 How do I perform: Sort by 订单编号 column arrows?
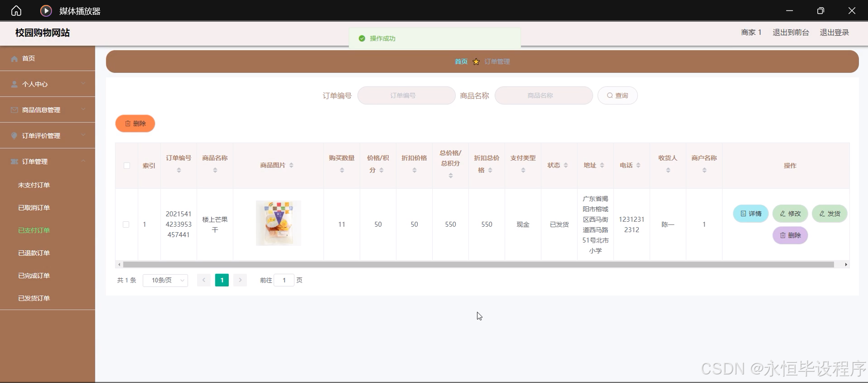click(x=179, y=170)
